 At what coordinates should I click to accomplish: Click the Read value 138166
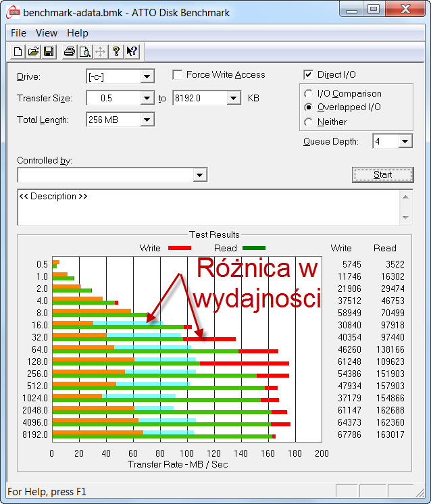(390, 349)
